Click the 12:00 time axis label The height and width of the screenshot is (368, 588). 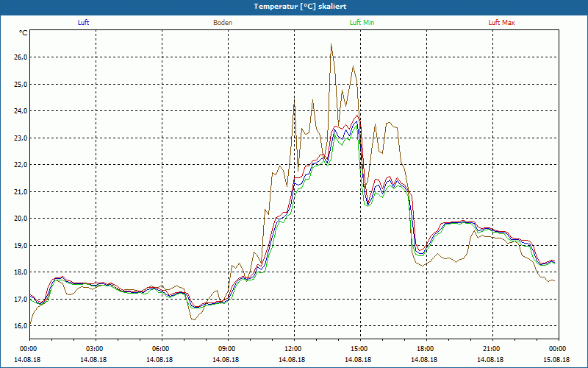point(294,349)
